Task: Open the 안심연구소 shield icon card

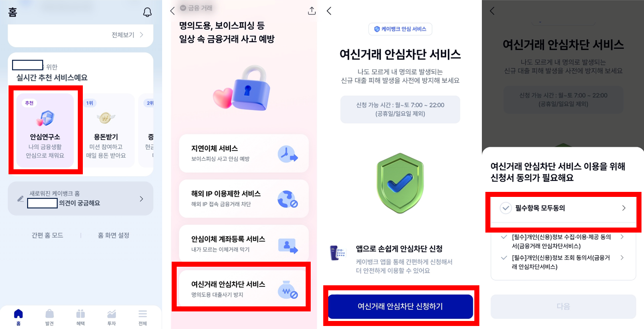Action: (x=45, y=130)
